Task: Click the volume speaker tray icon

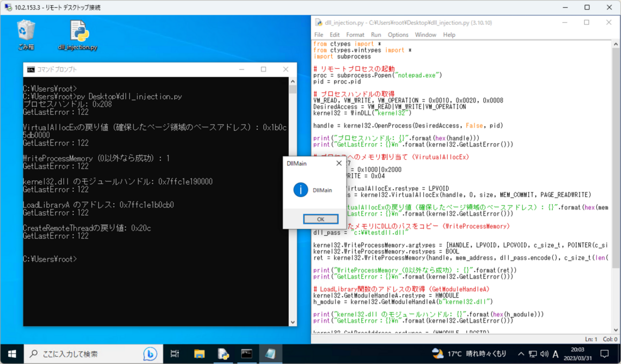Action: point(544,354)
